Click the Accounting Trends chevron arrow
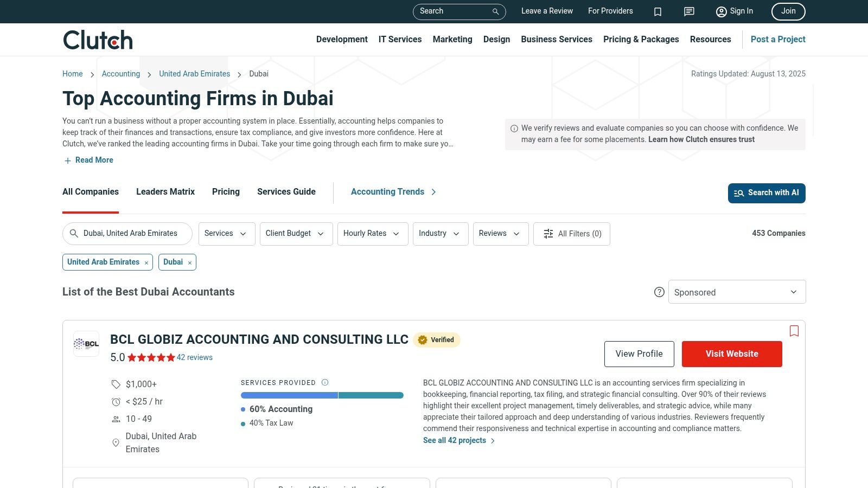This screenshot has width=868, height=488. [433, 192]
